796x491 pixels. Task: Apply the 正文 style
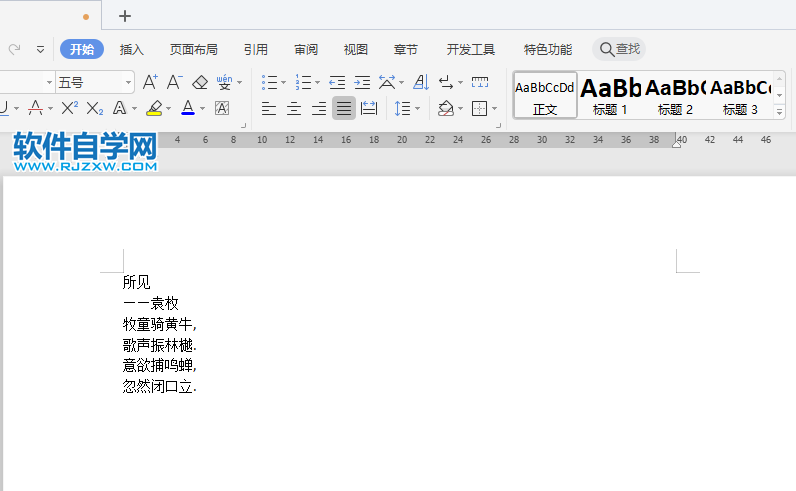pos(545,95)
